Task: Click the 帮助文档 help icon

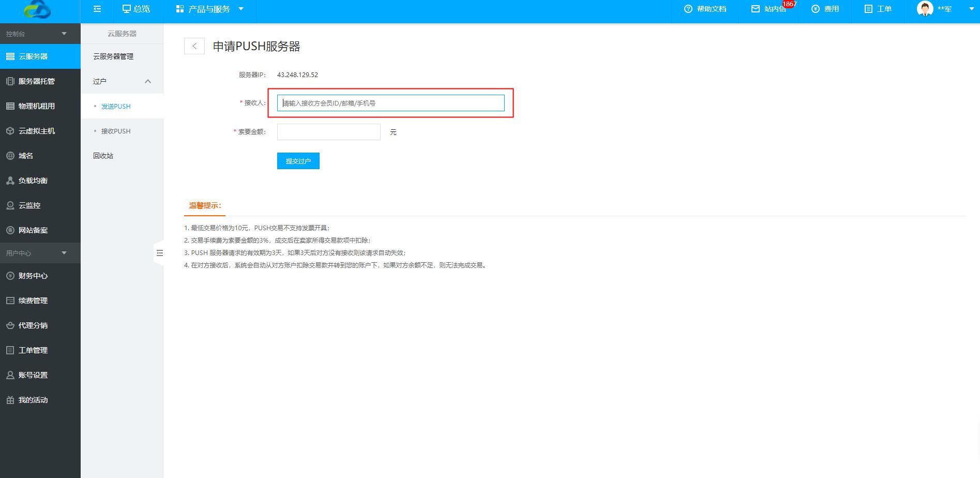Action: coord(688,9)
